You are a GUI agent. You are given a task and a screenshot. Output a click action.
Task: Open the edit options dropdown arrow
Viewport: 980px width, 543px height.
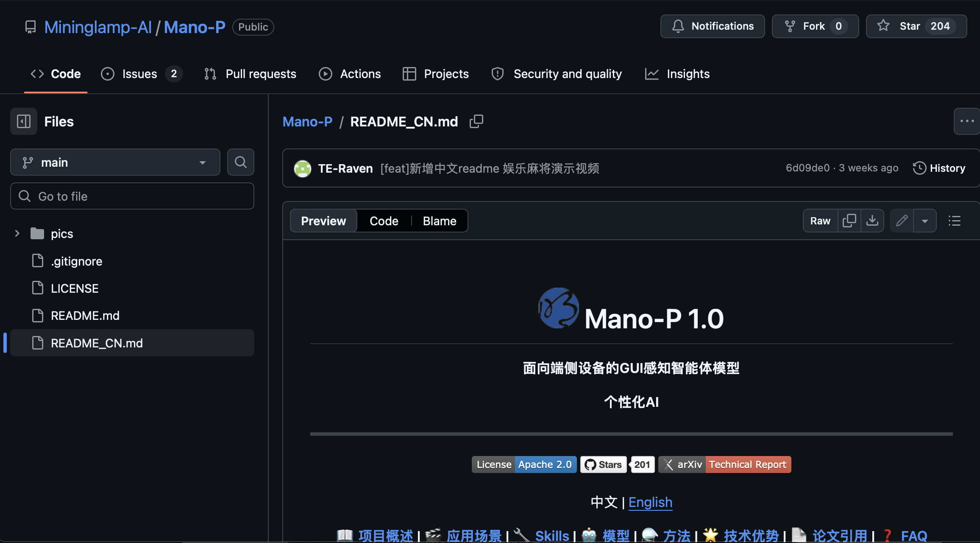[925, 221]
